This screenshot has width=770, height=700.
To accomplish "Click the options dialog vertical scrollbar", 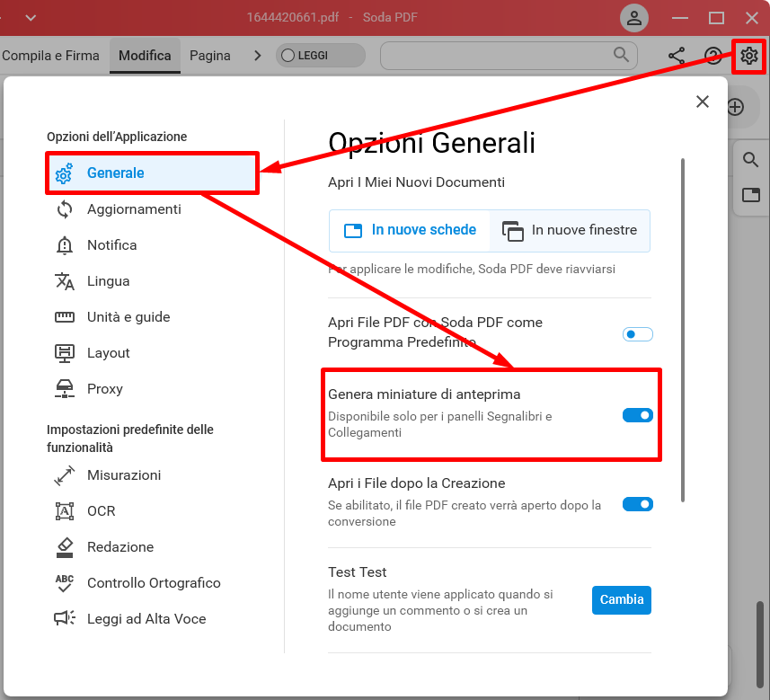I will pos(683,330).
